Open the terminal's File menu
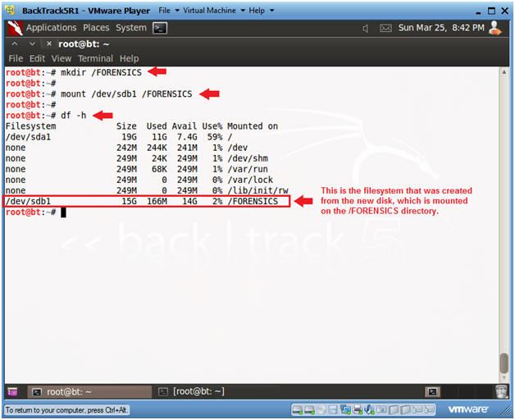Image resolution: width=515 pixels, height=420 pixels. tap(16, 58)
